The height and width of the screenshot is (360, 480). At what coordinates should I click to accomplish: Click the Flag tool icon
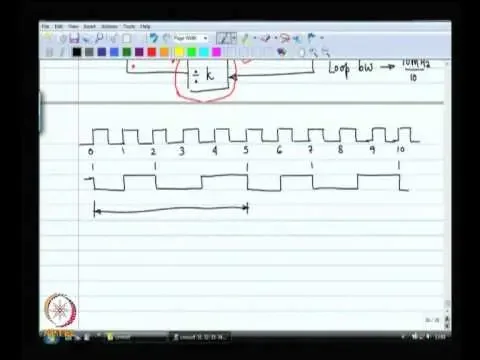point(312,38)
